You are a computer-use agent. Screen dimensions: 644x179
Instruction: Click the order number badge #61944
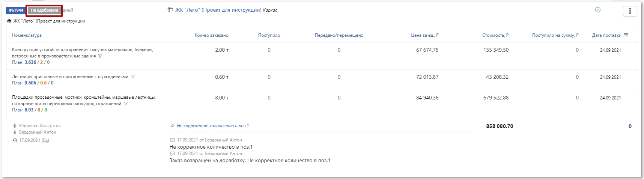(x=16, y=11)
